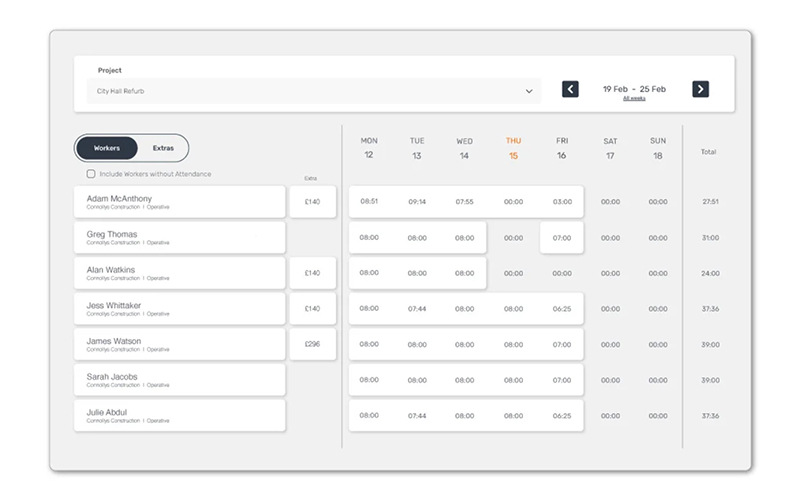The height and width of the screenshot is (500, 800).
Task: Select the SAT 17 column header
Action: (x=610, y=148)
